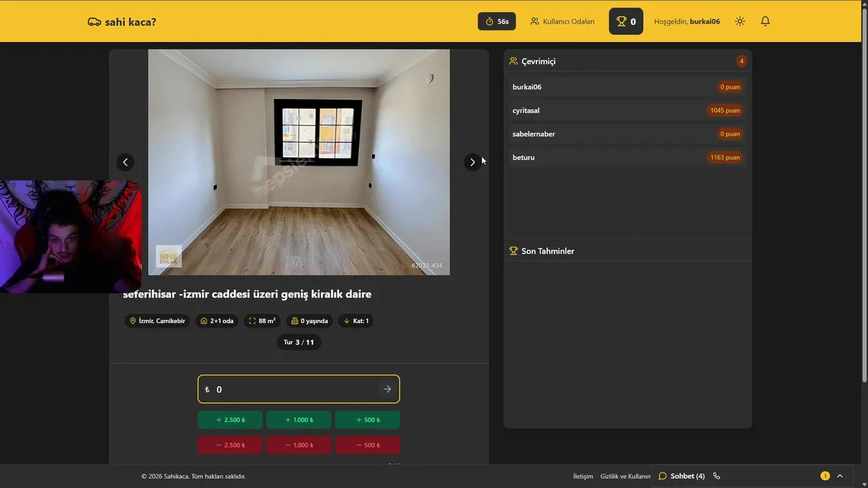Click the 1045 puan score badge

(x=724, y=110)
